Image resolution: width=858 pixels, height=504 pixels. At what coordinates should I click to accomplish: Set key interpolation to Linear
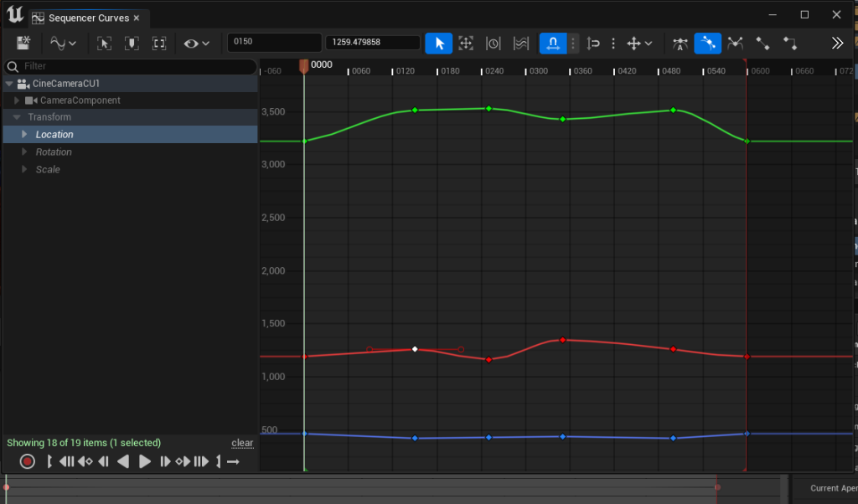click(762, 43)
